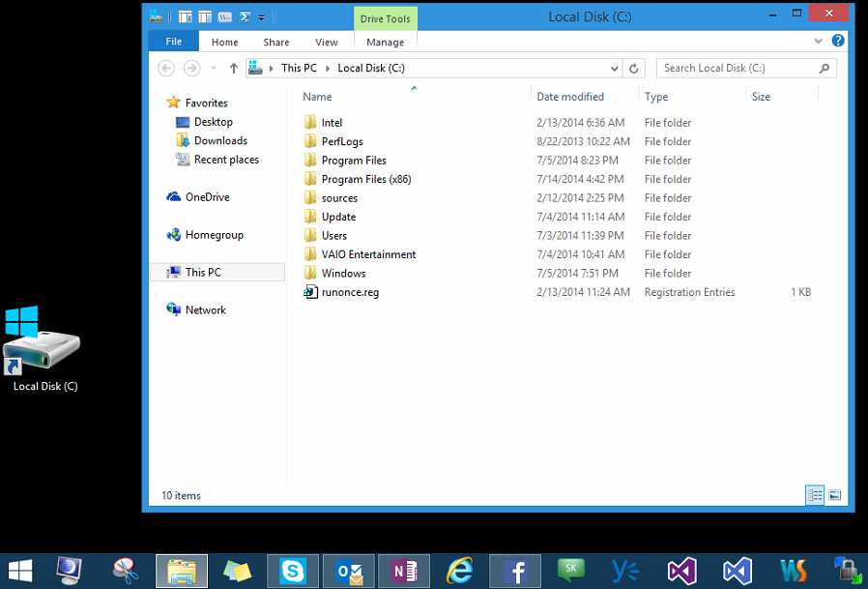Click This PC in the breadcrumb bar
Image resolution: width=868 pixels, height=589 pixels.
point(299,68)
